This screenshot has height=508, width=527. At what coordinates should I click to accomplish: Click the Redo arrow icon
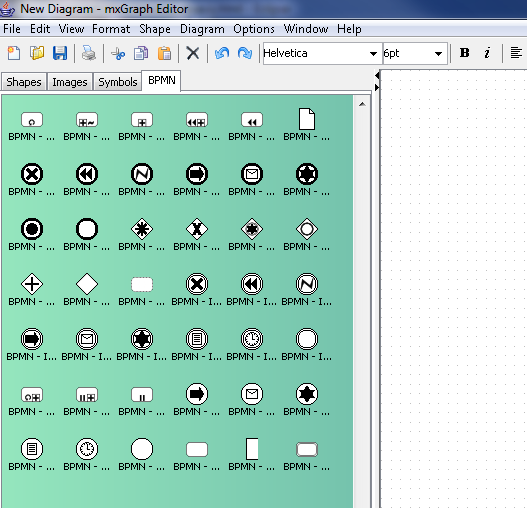pyautogui.click(x=245, y=53)
